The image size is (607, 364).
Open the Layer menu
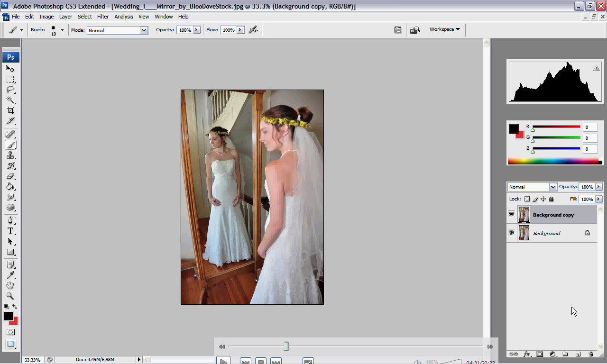[65, 17]
